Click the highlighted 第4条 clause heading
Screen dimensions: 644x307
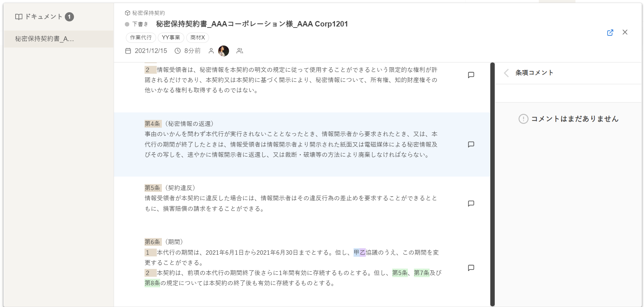click(152, 124)
